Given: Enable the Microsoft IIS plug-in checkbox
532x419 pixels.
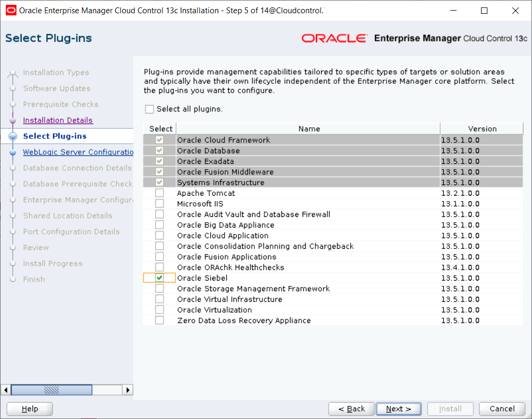Looking at the screenshot, I should [x=159, y=204].
